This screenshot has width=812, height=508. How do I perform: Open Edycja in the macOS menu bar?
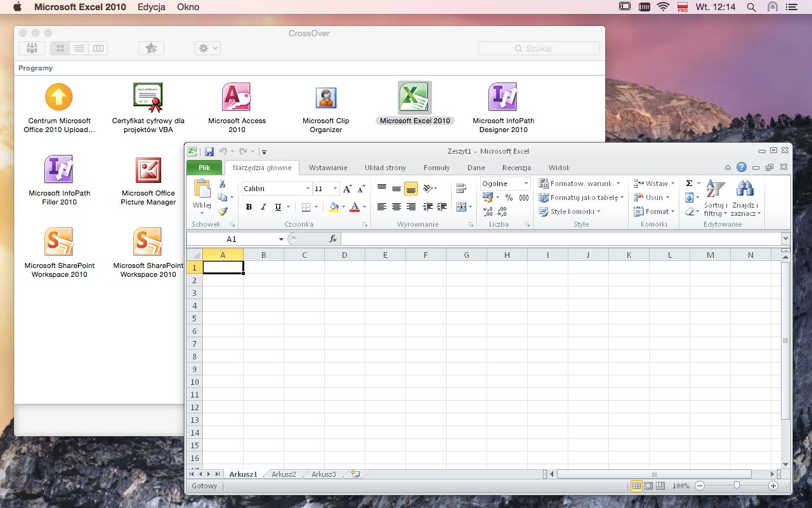tap(151, 7)
